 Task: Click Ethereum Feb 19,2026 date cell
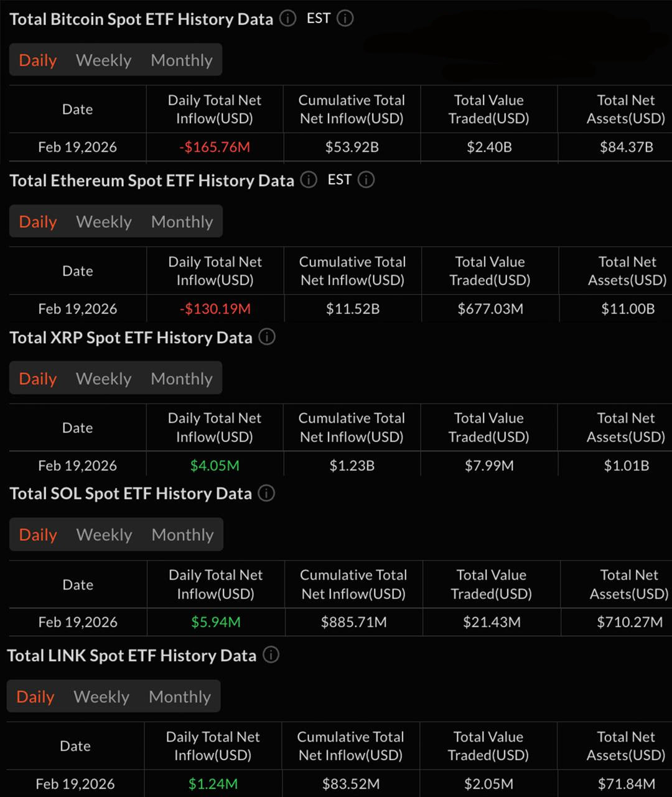tap(78, 309)
